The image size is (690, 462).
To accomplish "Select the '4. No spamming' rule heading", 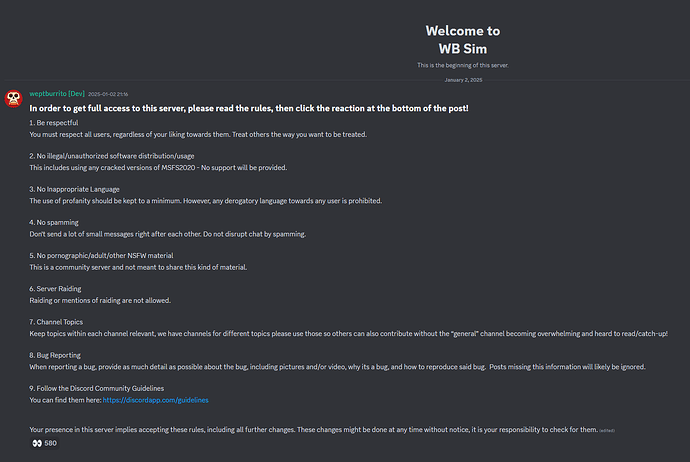I will 54,222.
